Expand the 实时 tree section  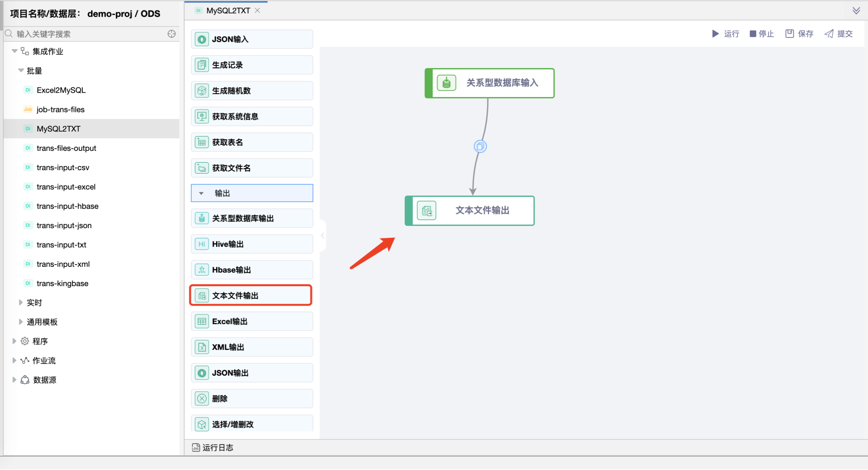point(21,302)
